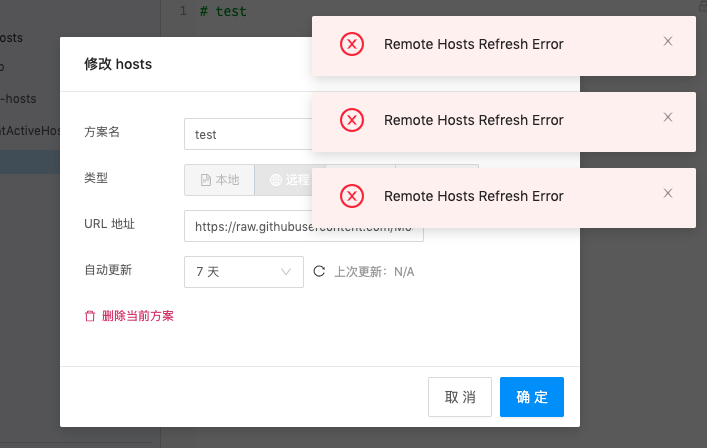
Task: Click the 上次更新: N/A text
Action: click(x=374, y=272)
